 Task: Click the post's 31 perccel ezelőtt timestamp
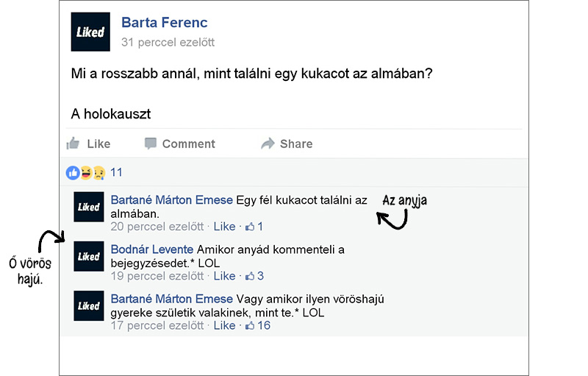[x=168, y=43]
